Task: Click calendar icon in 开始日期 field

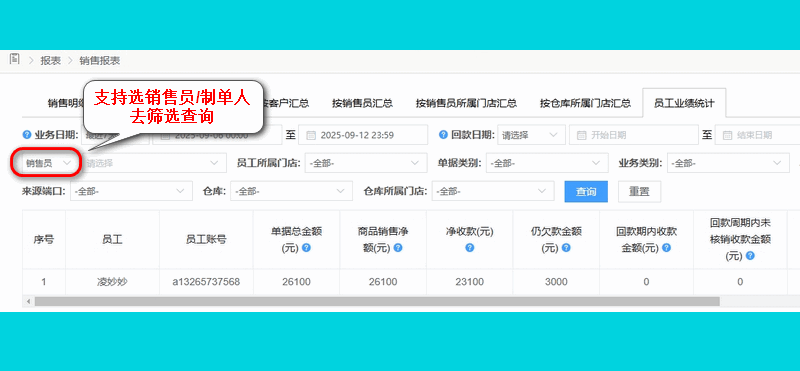Action: 581,135
